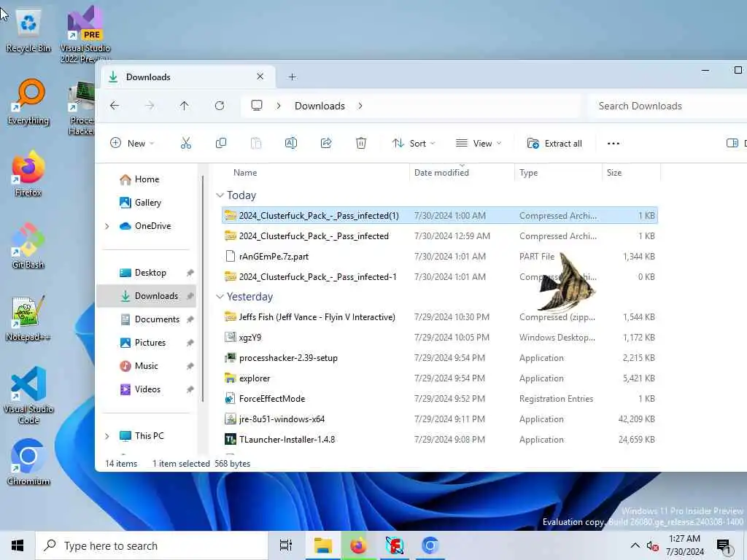This screenshot has width=747, height=560.
Task: Select the Downloads tab
Action: pyautogui.click(x=188, y=77)
